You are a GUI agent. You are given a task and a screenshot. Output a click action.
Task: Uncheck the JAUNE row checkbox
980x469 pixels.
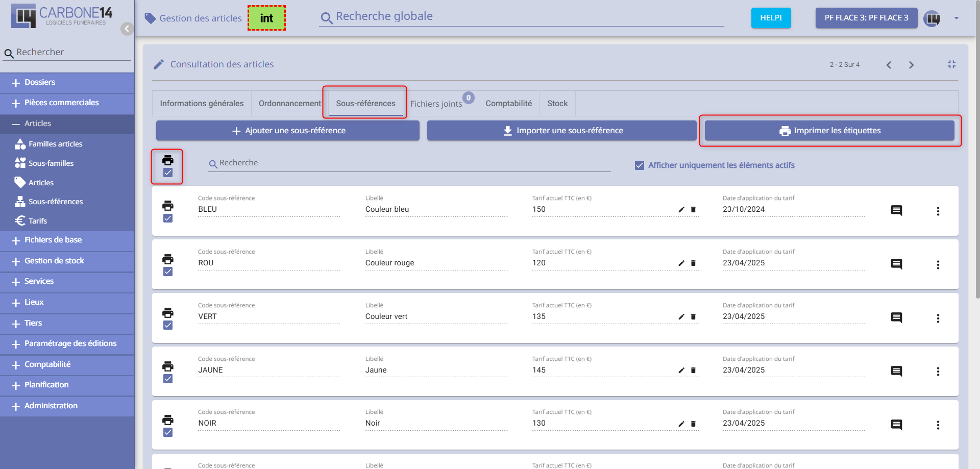coord(168,379)
